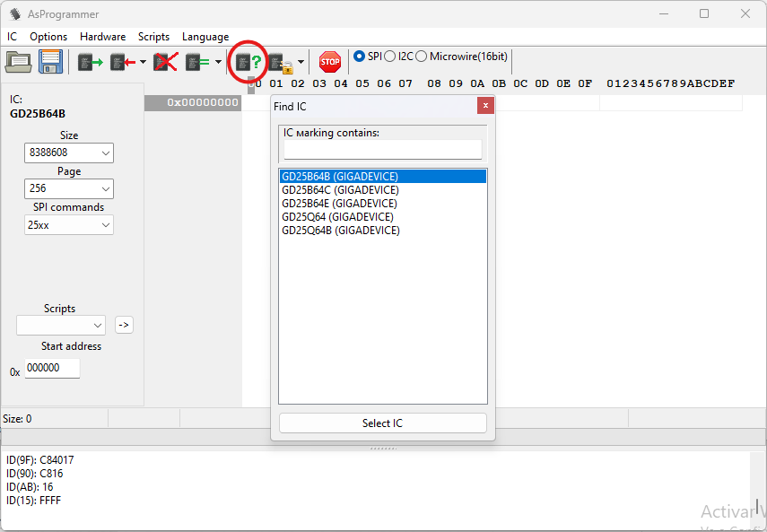Viewport: 767px width, 532px height.
Task: Click the GD25B64B IC name label
Action: click(x=38, y=114)
